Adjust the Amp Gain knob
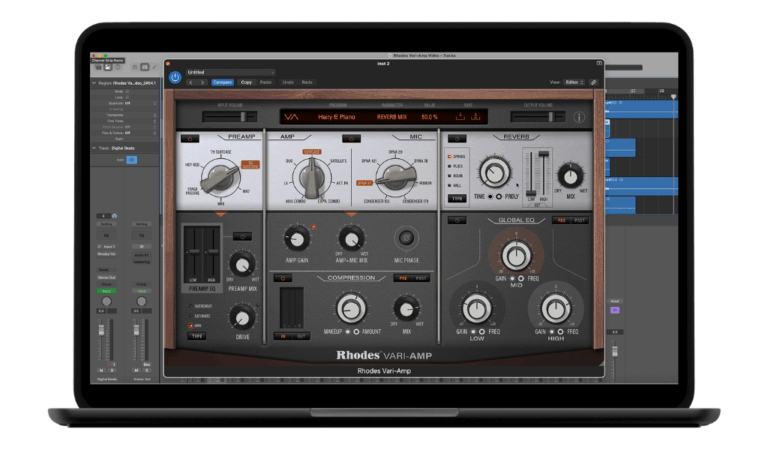The height and width of the screenshot is (450, 768). (297, 239)
